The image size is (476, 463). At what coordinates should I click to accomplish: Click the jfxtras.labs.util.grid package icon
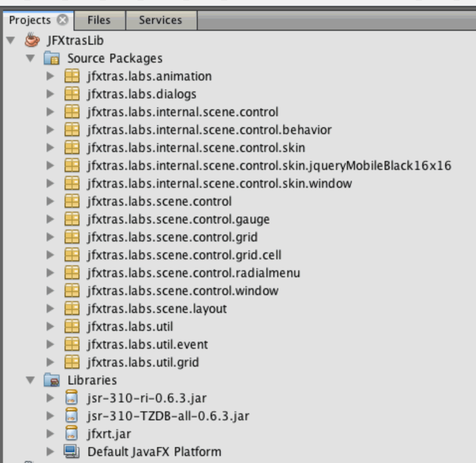pos(72,363)
